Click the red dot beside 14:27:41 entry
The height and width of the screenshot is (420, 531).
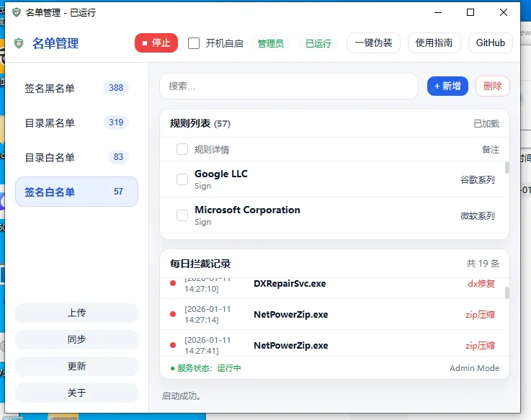pyautogui.click(x=173, y=345)
